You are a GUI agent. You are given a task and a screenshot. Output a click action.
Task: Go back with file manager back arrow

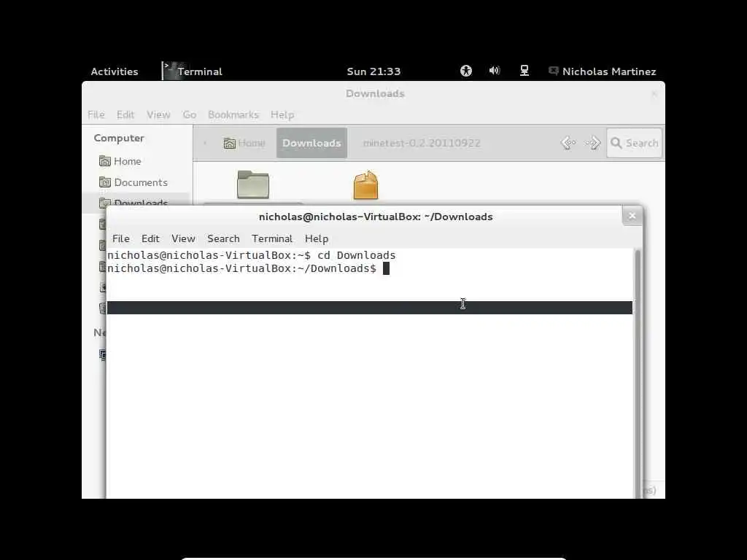tap(568, 143)
